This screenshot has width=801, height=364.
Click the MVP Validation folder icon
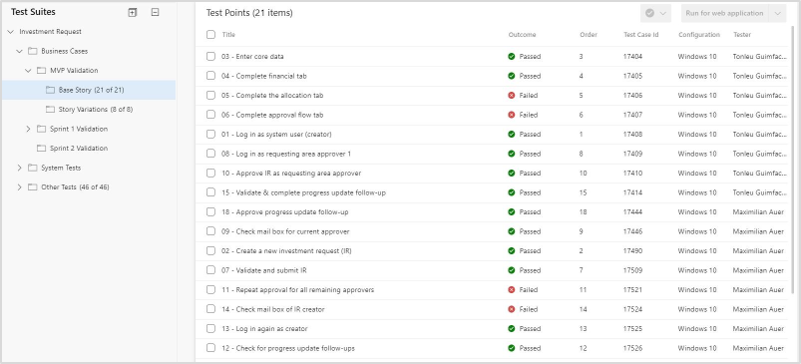tap(41, 70)
